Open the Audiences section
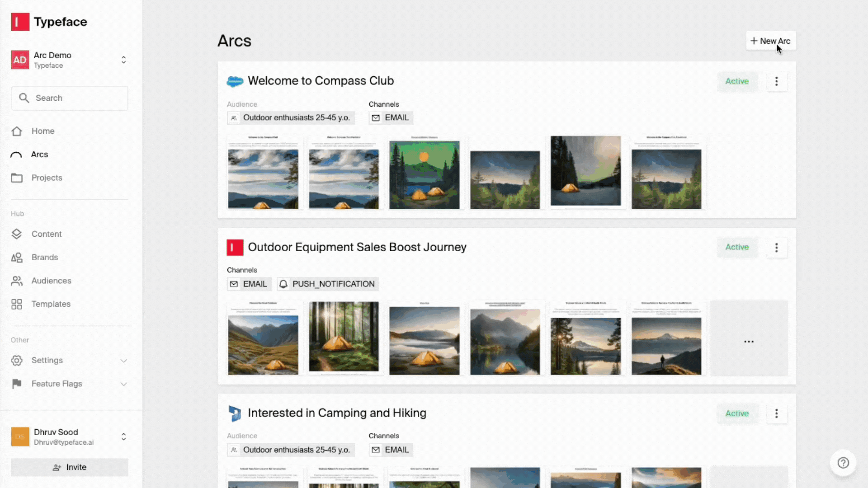Viewport: 868px width, 488px height. 51,281
